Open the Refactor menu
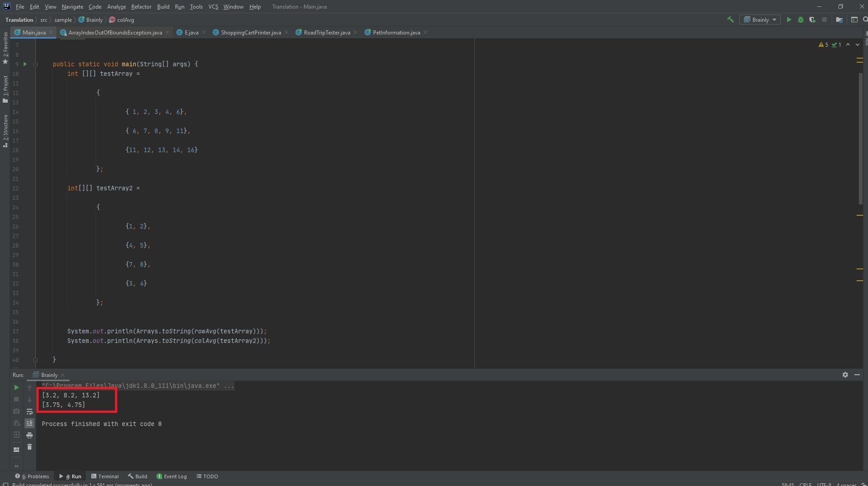The image size is (868, 486). tap(141, 7)
